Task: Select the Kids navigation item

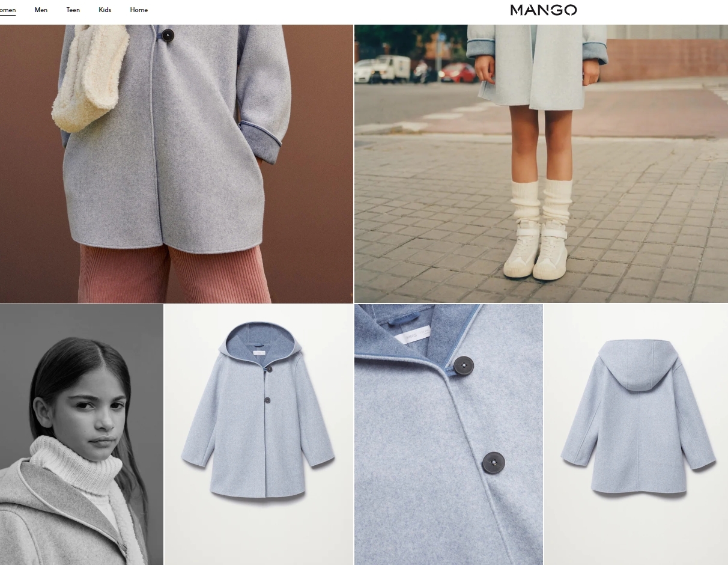Action: pos(105,10)
